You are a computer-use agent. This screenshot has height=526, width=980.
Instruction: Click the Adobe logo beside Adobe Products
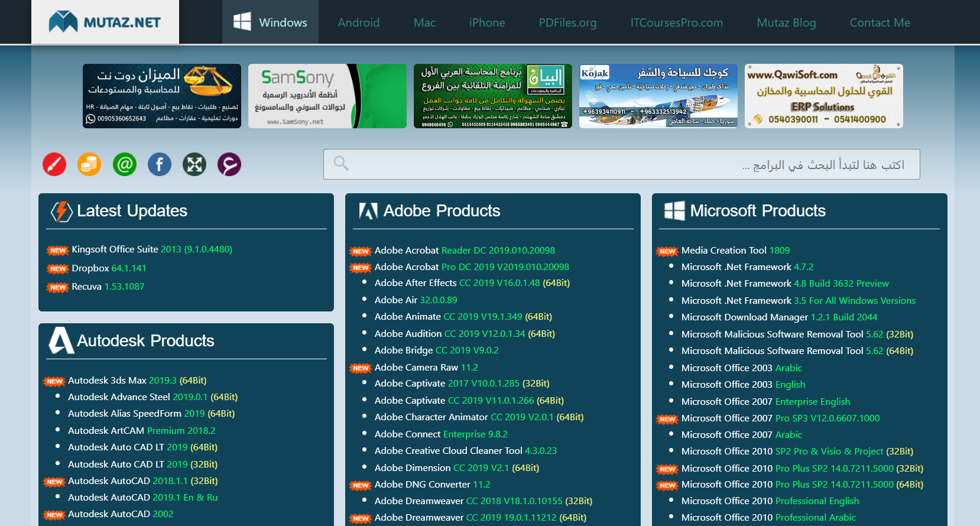[368, 211]
